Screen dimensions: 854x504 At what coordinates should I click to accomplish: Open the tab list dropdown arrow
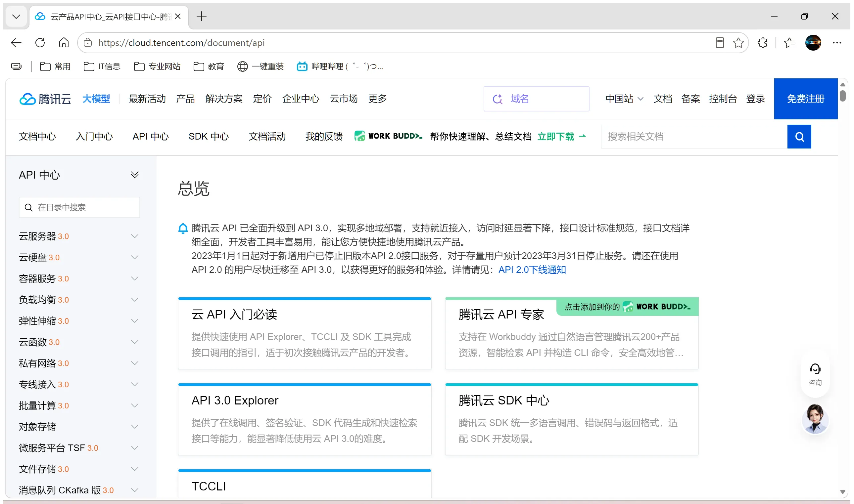point(16,16)
